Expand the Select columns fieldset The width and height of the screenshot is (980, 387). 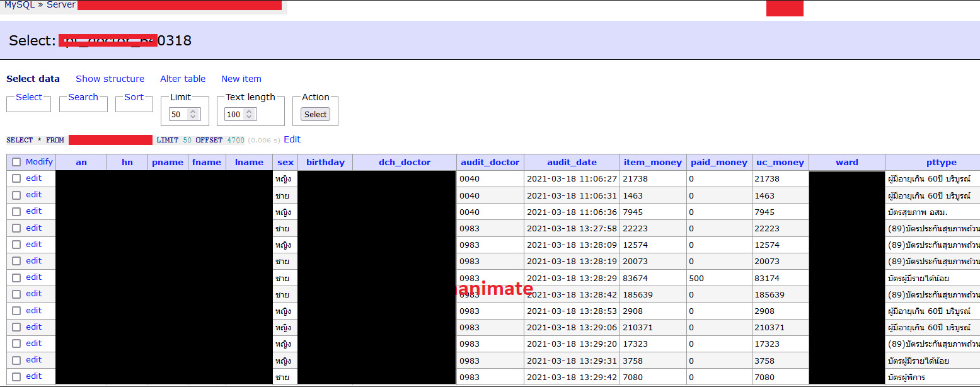tap(29, 97)
